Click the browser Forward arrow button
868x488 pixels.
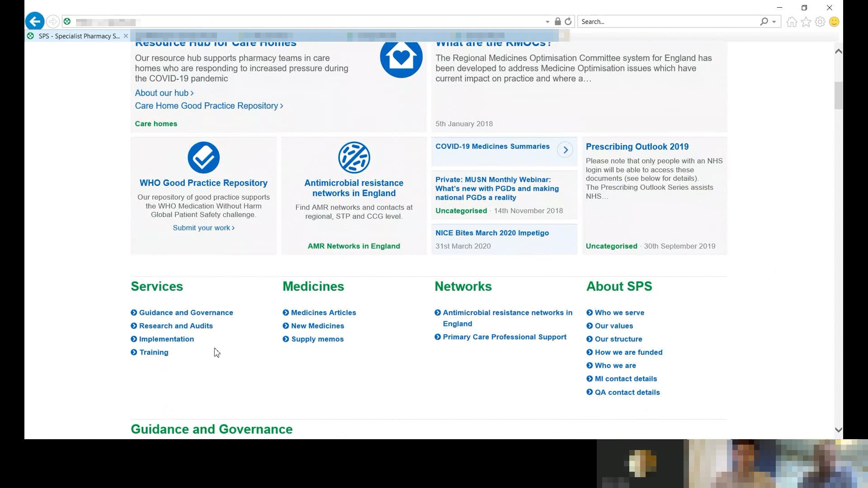(53, 21)
